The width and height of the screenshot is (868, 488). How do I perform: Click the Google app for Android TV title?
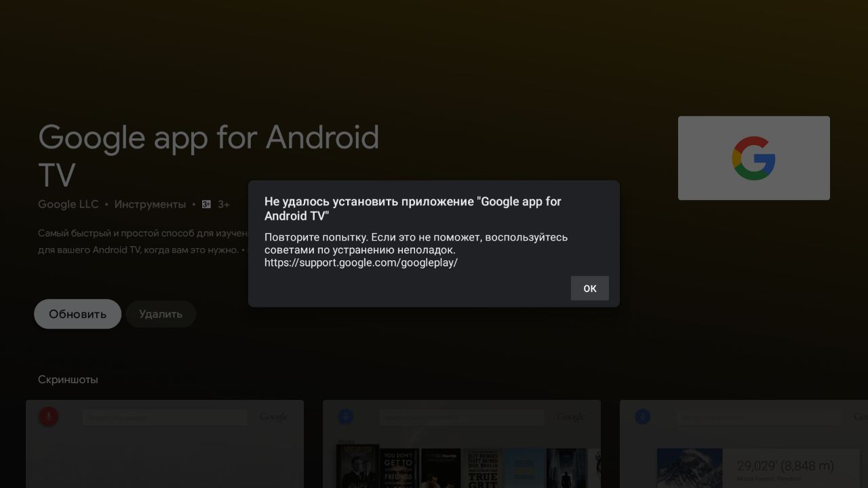[208, 156]
